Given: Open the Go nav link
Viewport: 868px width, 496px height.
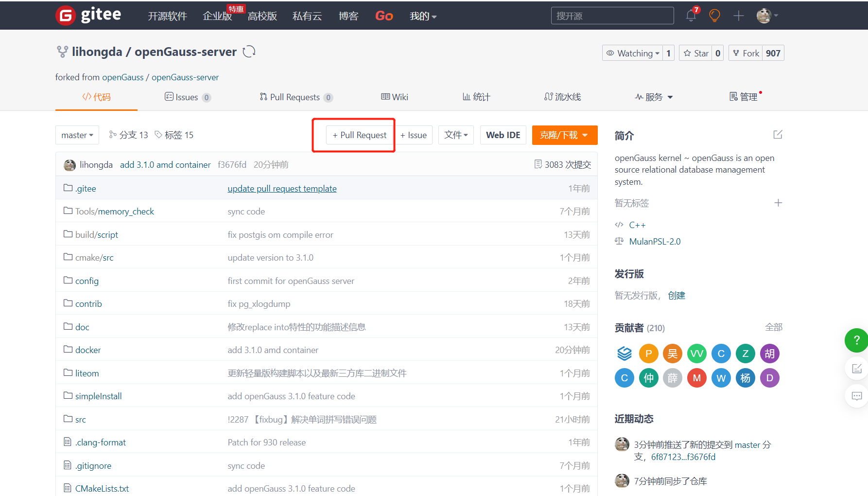Looking at the screenshot, I should pos(384,16).
